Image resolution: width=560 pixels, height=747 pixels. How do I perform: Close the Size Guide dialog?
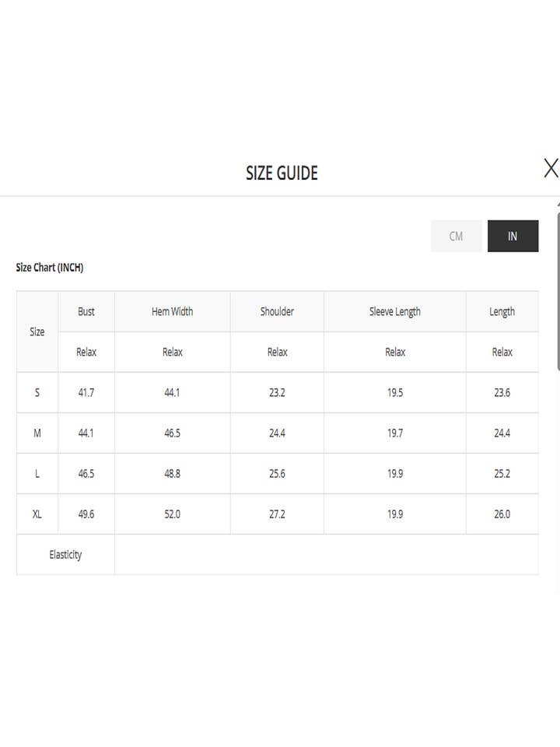pyautogui.click(x=551, y=168)
